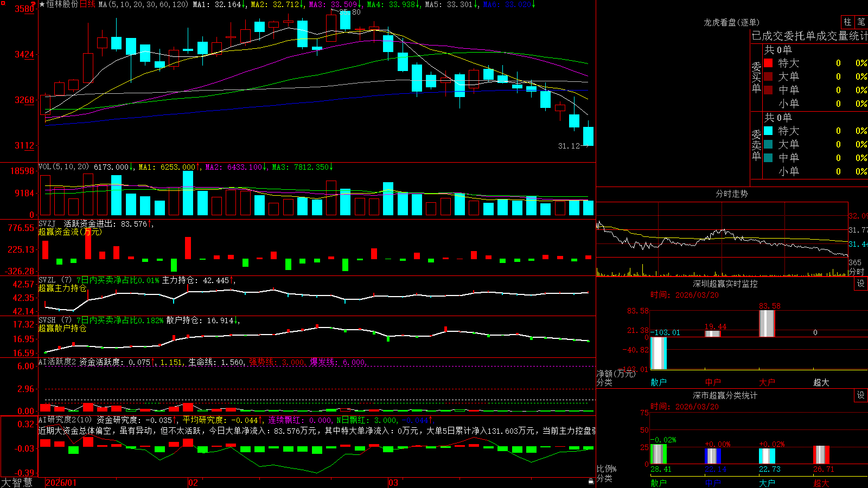
Task: Click the 3580 price axis label
Action: 24,9
